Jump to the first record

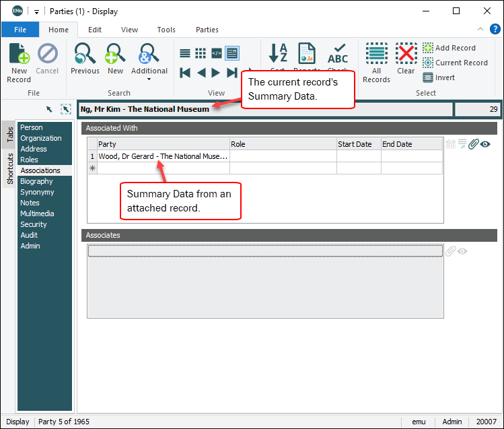tap(185, 73)
